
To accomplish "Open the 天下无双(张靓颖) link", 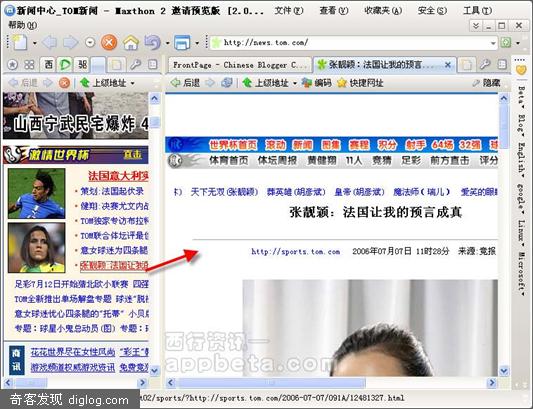I will (224, 192).
